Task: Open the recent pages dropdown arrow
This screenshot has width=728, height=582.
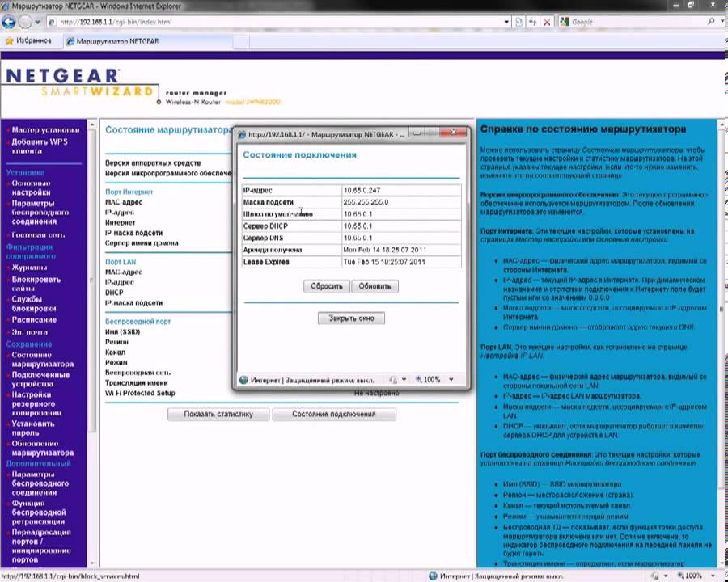Action: pyautogui.click(x=37, y=22)
